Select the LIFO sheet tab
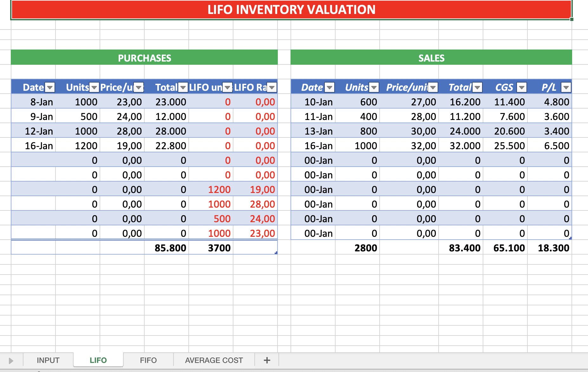The image size is (588, 372). pyautogui.click(x=98, y=360)
